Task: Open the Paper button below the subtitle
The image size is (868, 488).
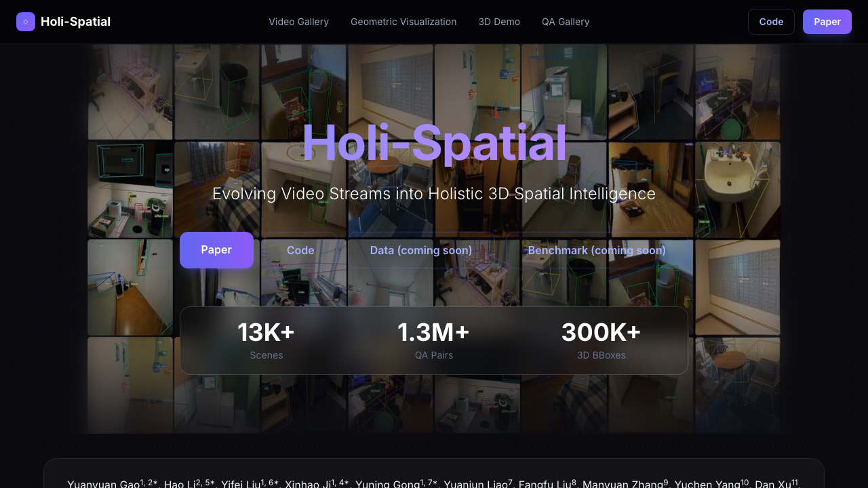Action: pyautogui.click(x=216, y=250)
